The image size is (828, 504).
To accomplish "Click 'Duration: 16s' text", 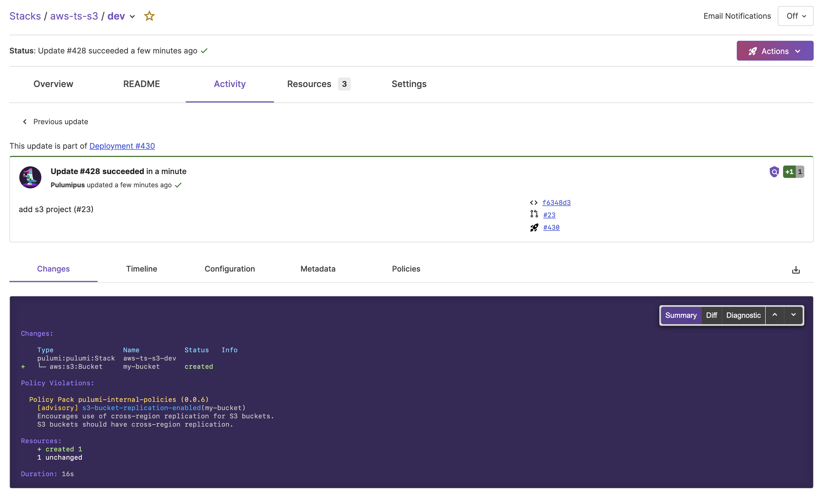I will (x=47, y=474).
